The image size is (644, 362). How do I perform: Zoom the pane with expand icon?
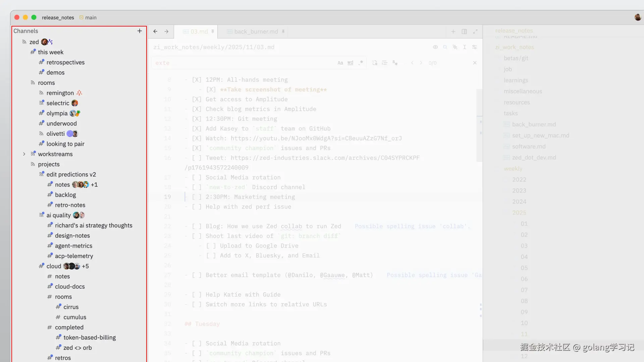[475, 32]
